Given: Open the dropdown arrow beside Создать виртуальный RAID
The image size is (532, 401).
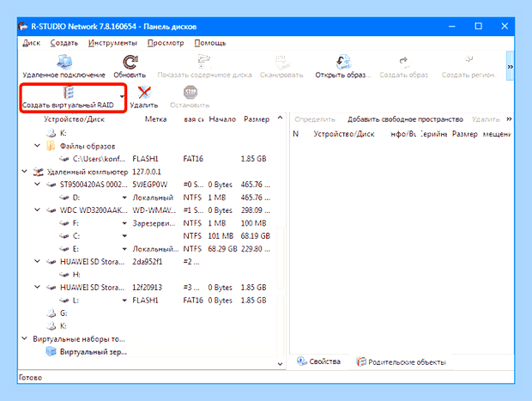Looking at the screenshot, I should point(122,97).
